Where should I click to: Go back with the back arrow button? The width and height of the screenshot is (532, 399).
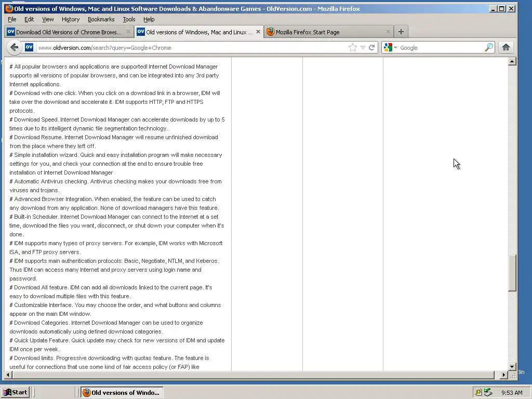[x=14, y=47]
